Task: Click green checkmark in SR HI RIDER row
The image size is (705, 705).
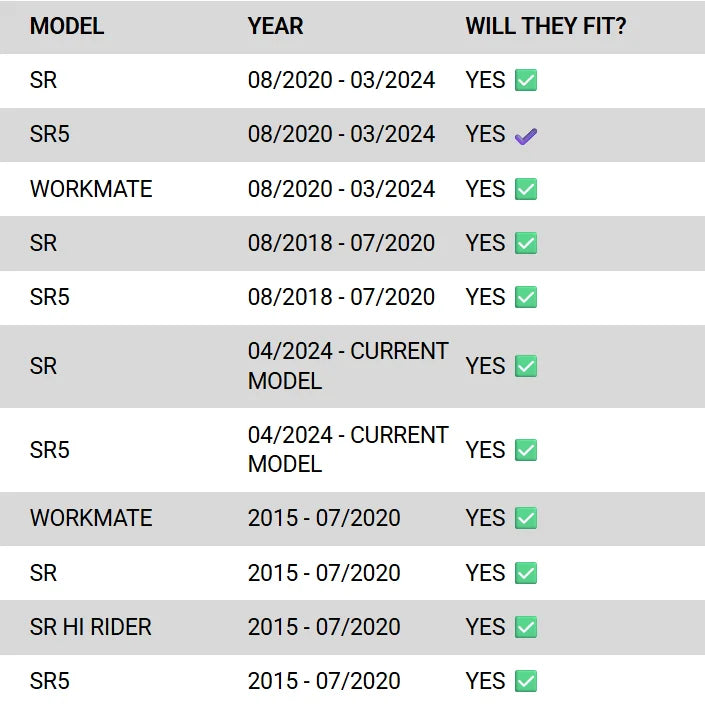Action: click(x=526, y=627)
